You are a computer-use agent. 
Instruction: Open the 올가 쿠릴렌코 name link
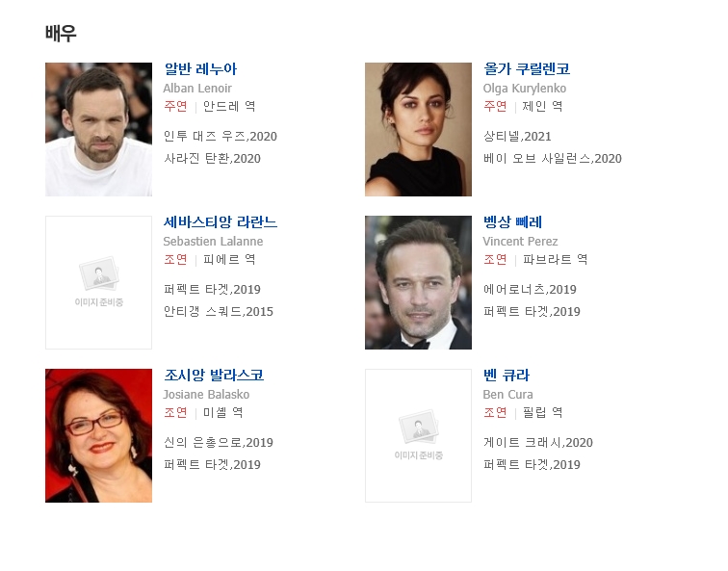527,69
